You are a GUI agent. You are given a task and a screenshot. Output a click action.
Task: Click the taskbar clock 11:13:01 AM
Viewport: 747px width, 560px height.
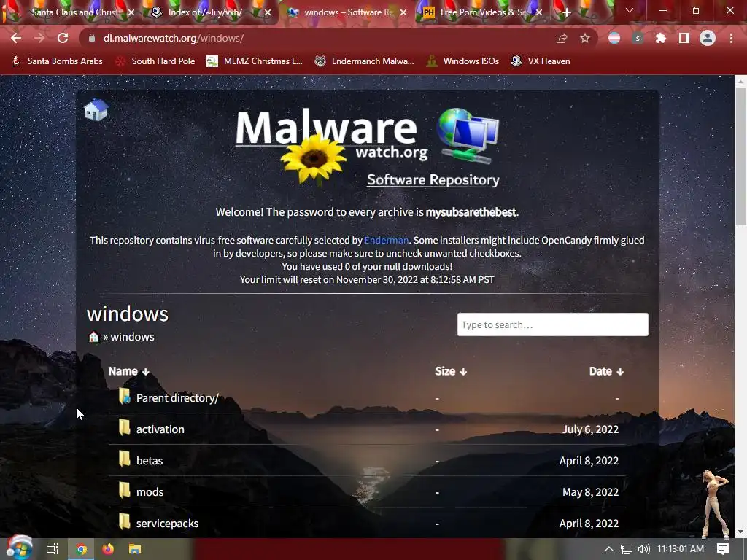point(681,549)
